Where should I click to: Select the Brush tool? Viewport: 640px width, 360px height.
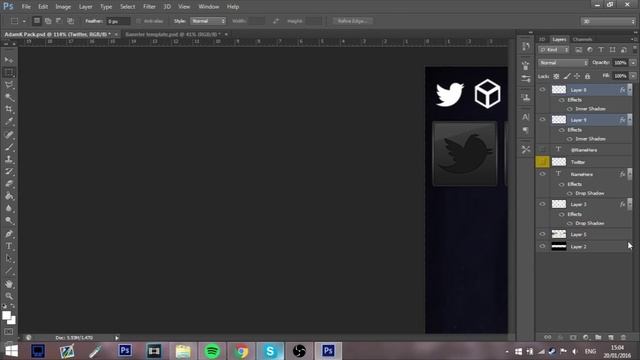(9, 147)
